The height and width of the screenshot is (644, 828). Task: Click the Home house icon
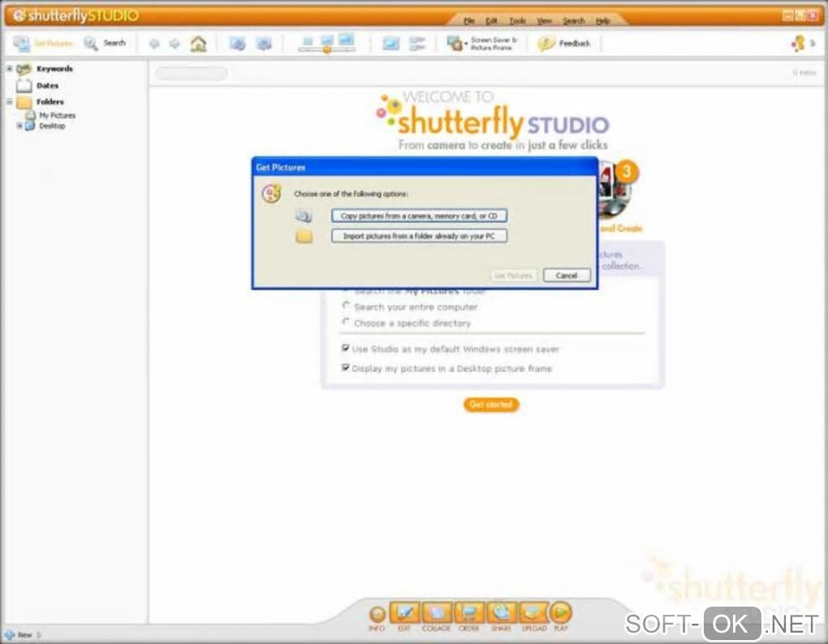click(199, 43)
